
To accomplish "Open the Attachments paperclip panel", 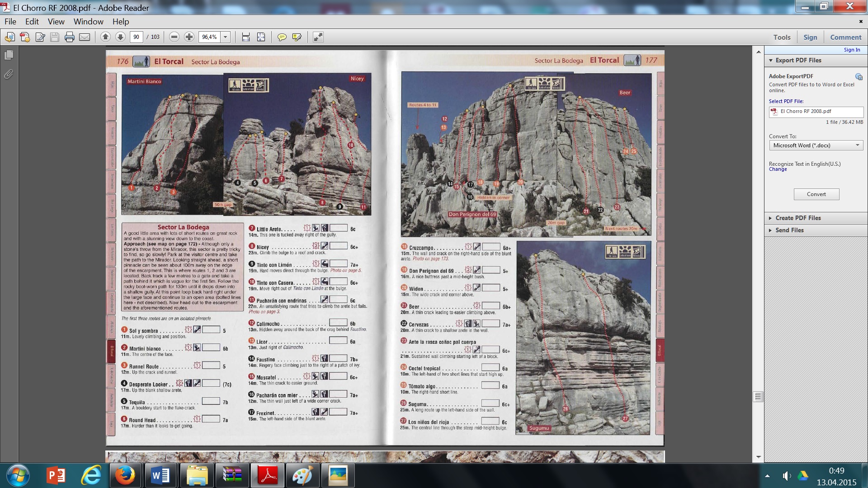I will point(9,74).
